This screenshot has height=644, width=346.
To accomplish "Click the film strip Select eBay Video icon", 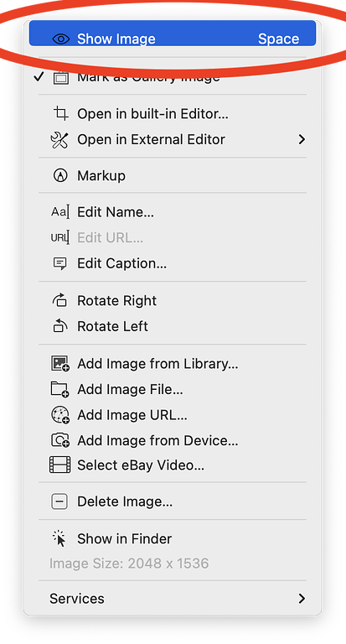I will click(60, 465).
